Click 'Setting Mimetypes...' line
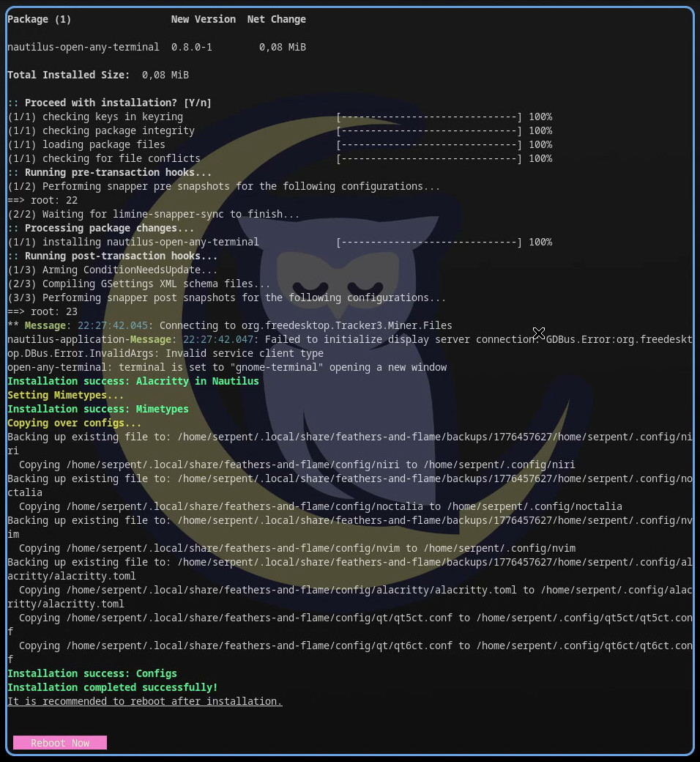Screen dimensions: 700x762 (x=65, y=395)
